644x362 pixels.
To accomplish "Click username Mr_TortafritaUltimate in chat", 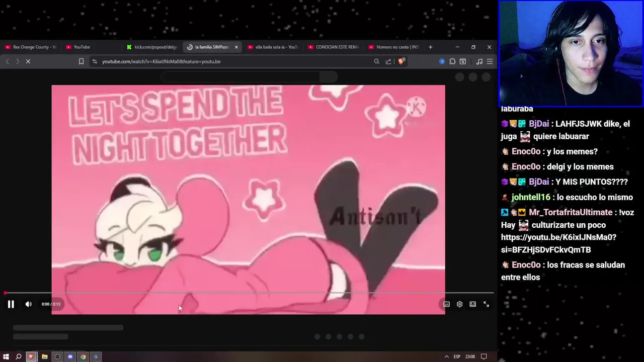I will tap(571, 212).
